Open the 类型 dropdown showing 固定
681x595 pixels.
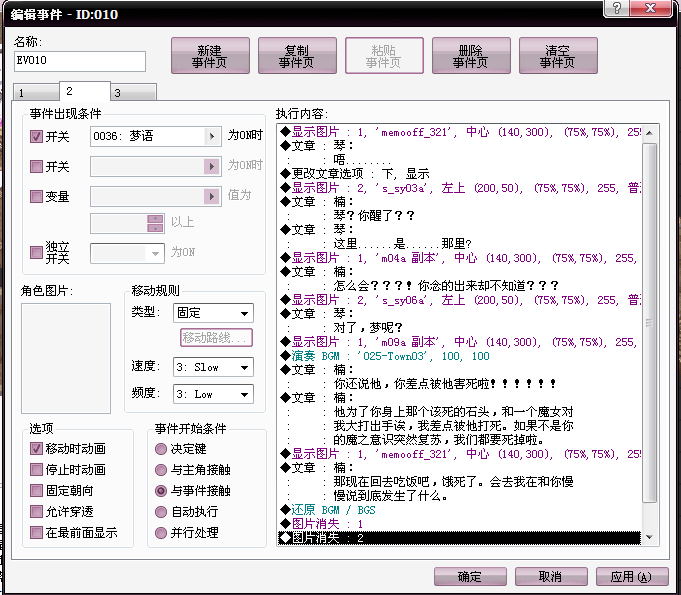pos(213,313)
